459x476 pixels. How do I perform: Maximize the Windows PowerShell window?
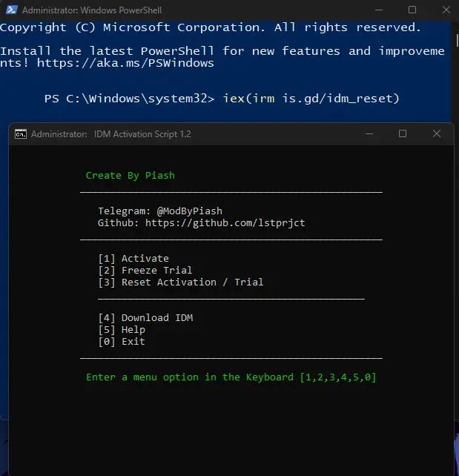412,10
